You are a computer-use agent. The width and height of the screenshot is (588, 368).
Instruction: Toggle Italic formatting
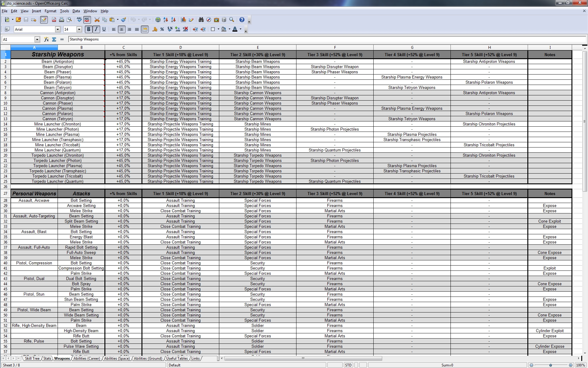click(96, 29)
